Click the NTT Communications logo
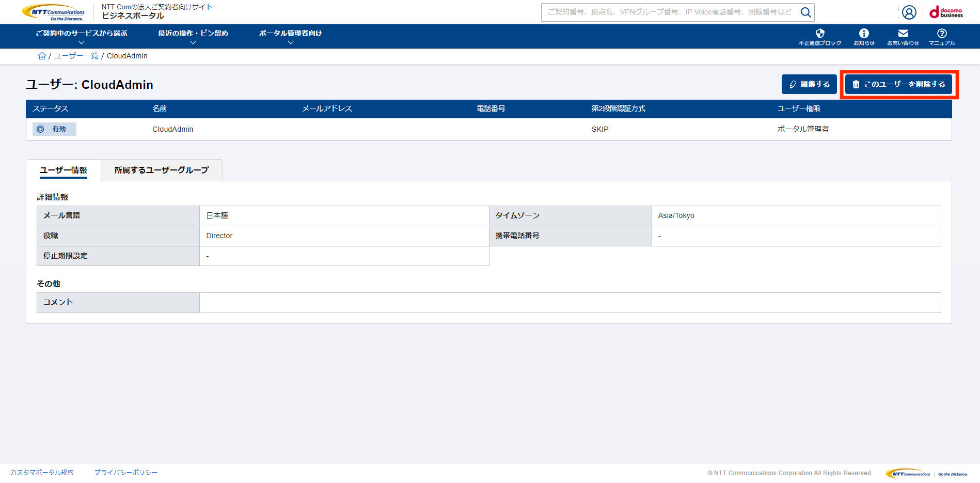 click(54, 12)
